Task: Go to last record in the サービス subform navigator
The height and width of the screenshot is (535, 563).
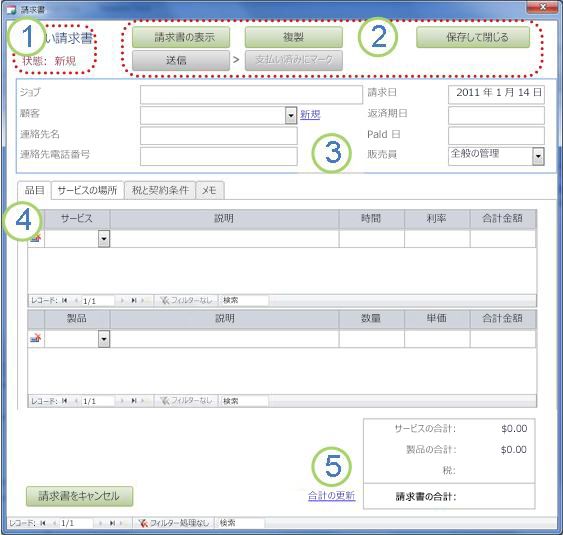Action: click(x=134, y=300)
